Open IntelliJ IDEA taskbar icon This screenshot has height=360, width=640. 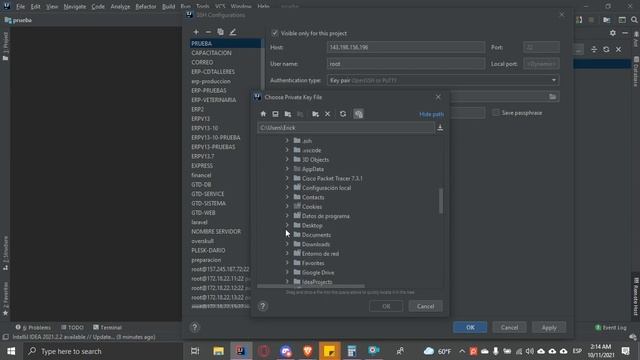[241, 351]
